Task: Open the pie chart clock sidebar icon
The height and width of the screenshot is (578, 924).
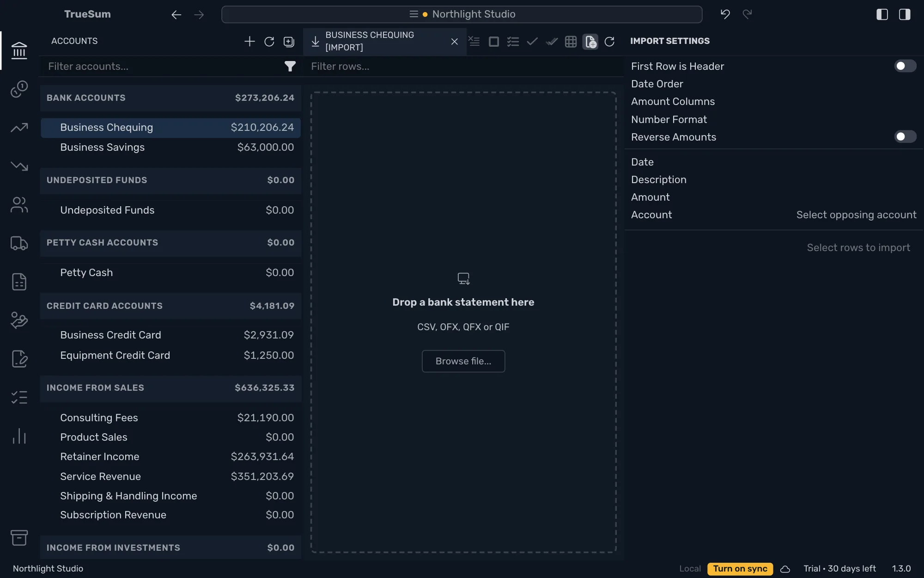Action: click(19, 89)
